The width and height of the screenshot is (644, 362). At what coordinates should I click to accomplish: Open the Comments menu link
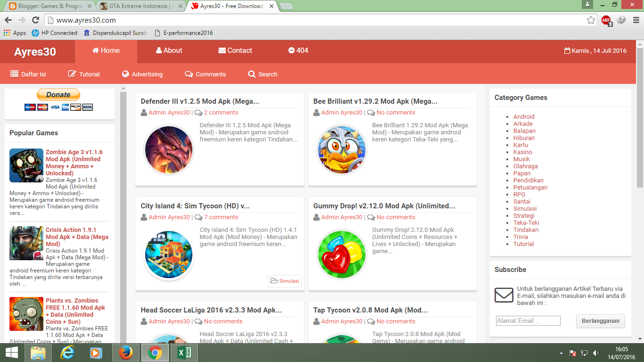206,74
